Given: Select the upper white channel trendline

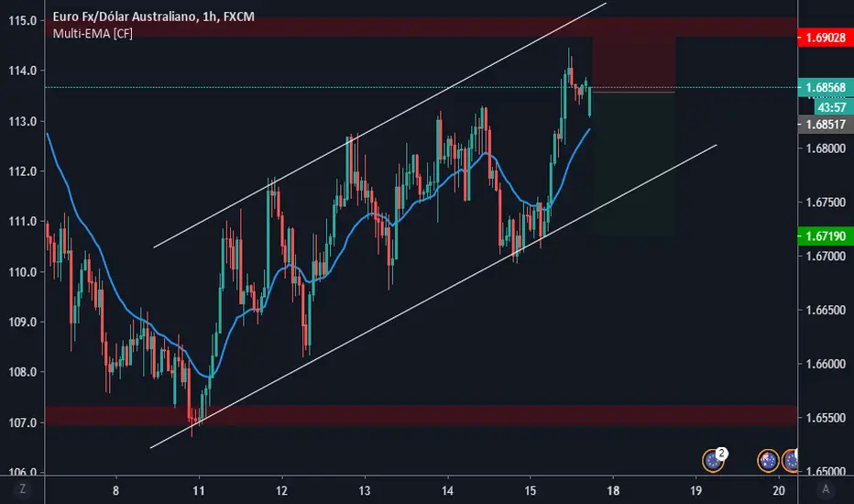Looking at the screenshot, I should [x=381, y=125].
